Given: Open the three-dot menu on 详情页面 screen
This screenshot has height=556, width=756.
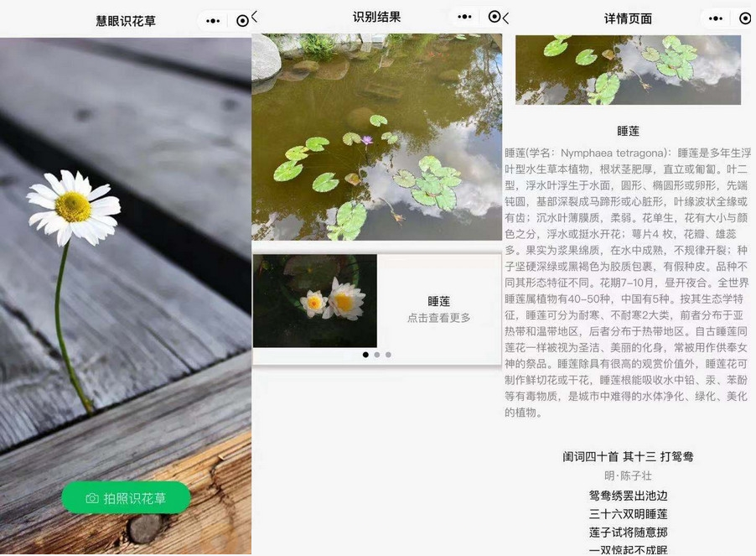Looking at the screenshot, I should [x=716, y=18].
